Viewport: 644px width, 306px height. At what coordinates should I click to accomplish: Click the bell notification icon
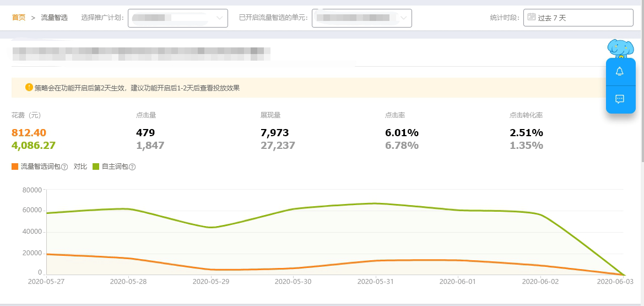(x=620, y=72)
